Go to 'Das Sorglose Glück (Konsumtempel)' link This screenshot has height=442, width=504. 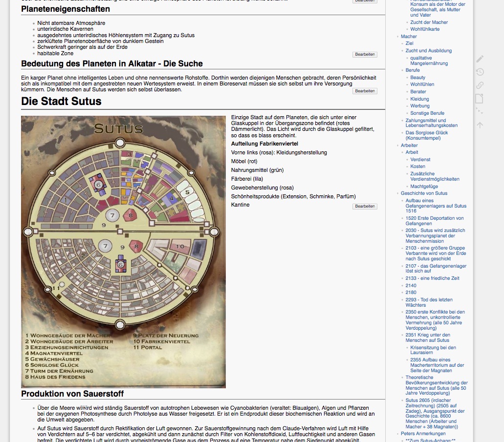(x=427, y=135)
